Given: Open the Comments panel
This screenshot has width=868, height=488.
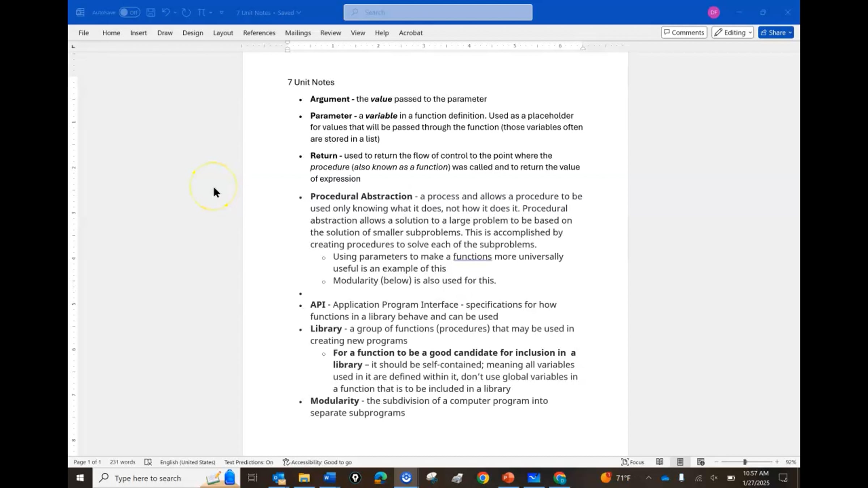Looking at the screenshot, I should [684, 32].
